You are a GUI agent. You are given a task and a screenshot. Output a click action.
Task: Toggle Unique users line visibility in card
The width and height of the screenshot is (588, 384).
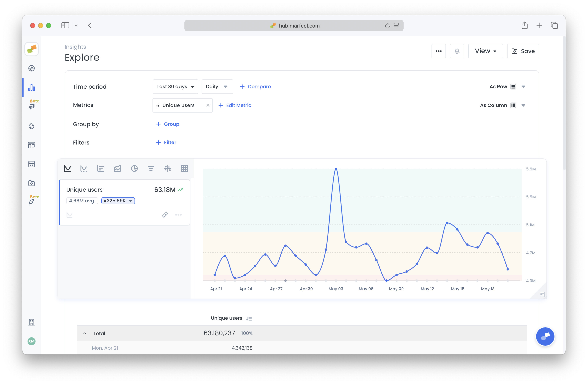pos(69,215)
